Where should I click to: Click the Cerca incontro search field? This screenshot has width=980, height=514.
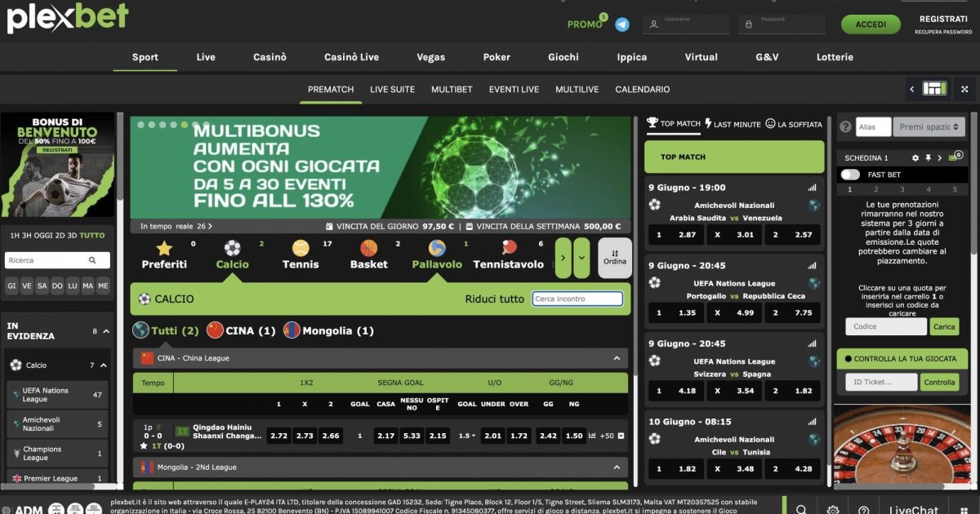[x=578, y=299]
